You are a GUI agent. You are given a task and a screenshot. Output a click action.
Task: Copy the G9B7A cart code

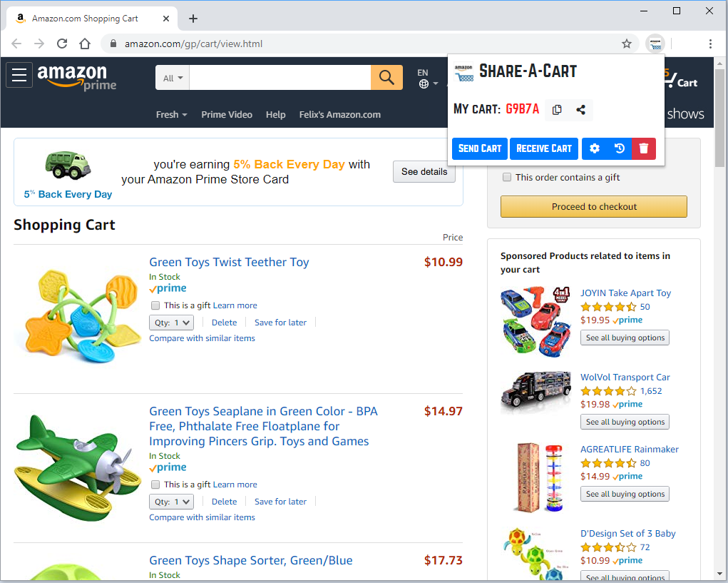coord(557,109)
